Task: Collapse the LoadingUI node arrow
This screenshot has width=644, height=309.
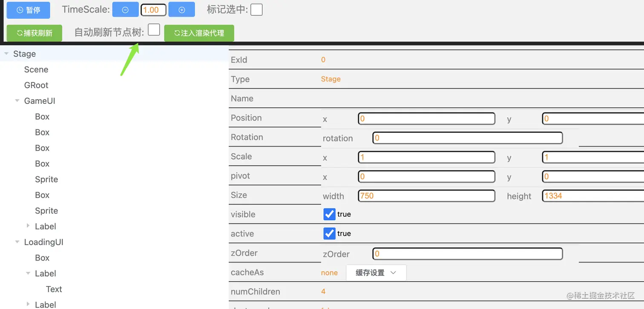Action: pos(17,242)
